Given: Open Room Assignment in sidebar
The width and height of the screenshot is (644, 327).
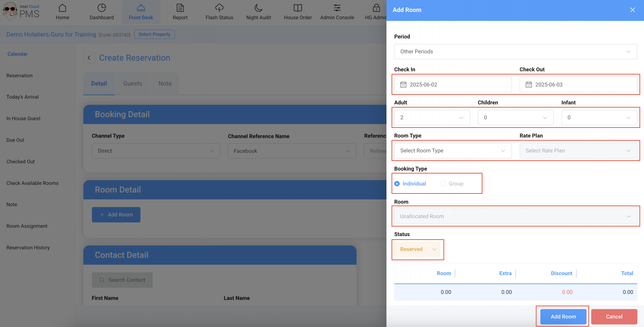Looking at the screenshot, I should 27,226.
